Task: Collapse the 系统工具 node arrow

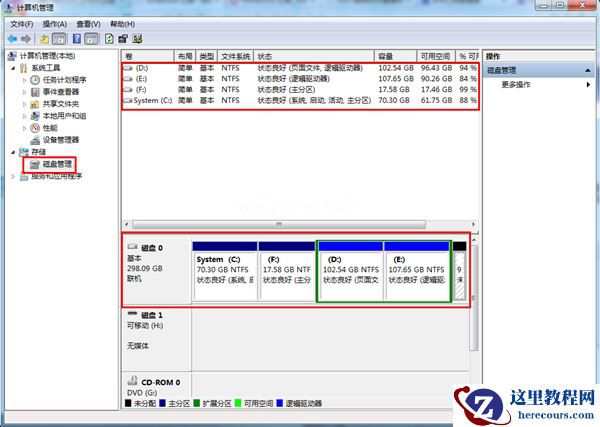Action: pos(13,68)
